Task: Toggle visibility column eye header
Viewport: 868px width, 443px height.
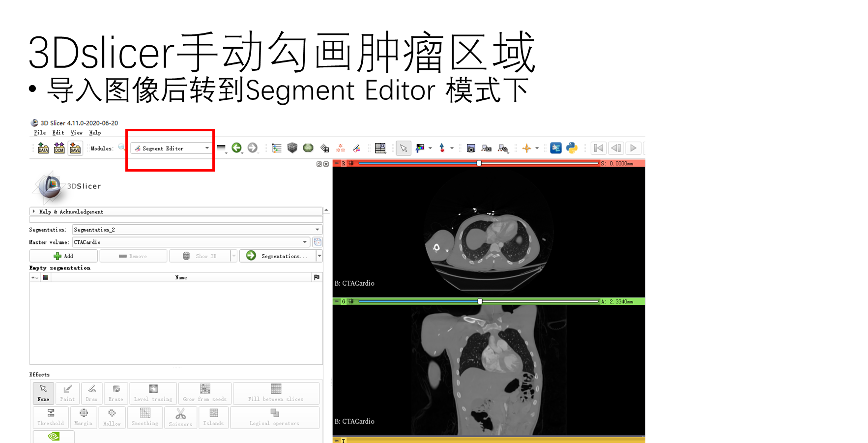Action: (x=35, y=277)
